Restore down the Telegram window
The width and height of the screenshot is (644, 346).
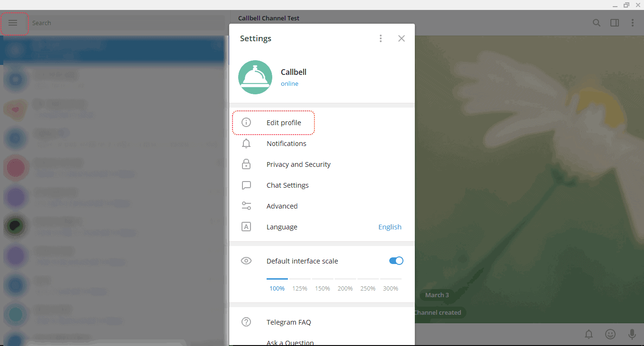(x=626, y=5)
